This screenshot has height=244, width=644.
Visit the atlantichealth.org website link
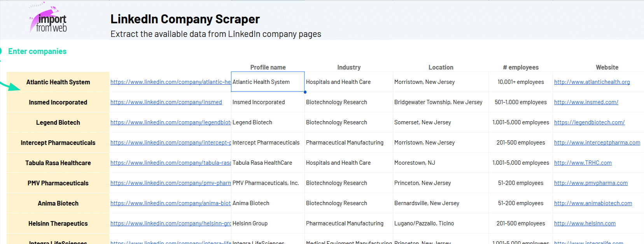pyautogui.click(x=591, y=82)
